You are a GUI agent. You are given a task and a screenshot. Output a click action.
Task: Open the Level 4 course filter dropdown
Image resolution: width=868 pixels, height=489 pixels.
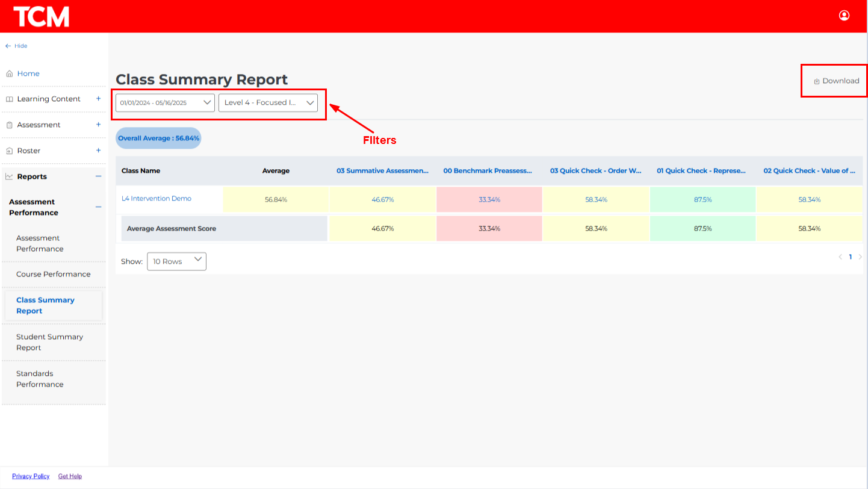[x=268, y=103]
